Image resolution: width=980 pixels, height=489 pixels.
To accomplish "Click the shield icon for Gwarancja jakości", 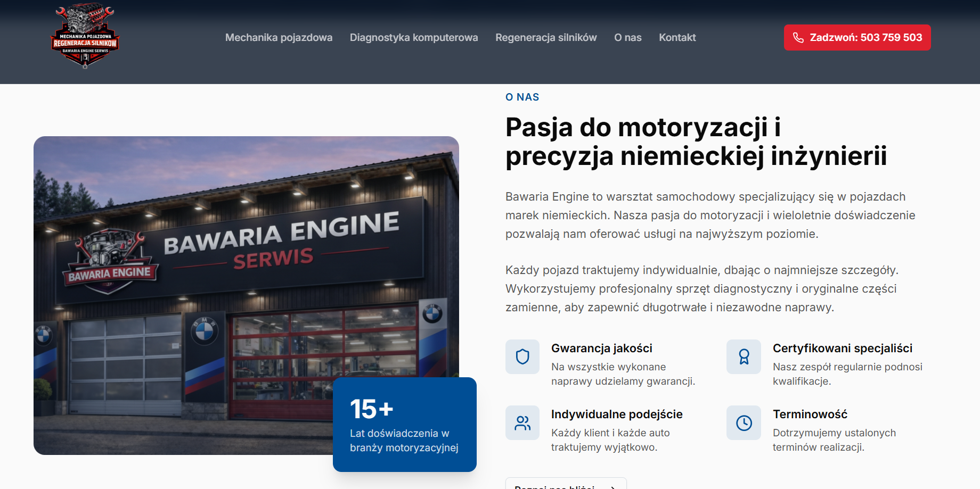I will tap(522, 357).
